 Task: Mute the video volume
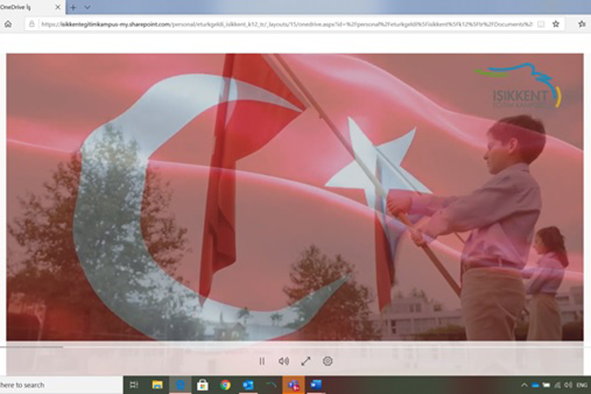coord(284,361)
